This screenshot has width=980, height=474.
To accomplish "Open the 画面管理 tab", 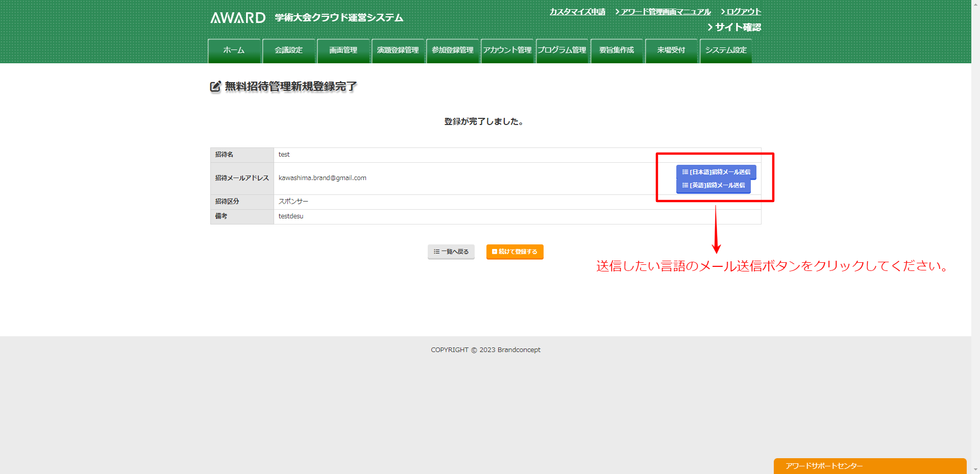I will coord(343,51).
